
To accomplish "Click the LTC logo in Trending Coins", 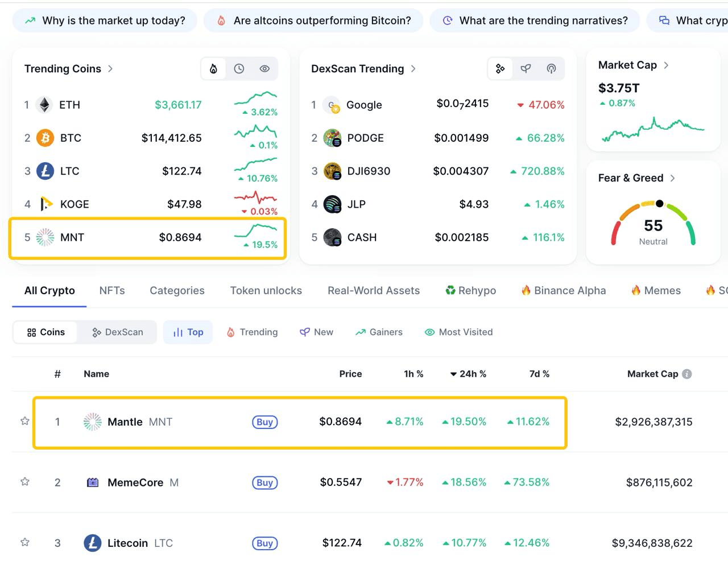I will coord(45,171).
